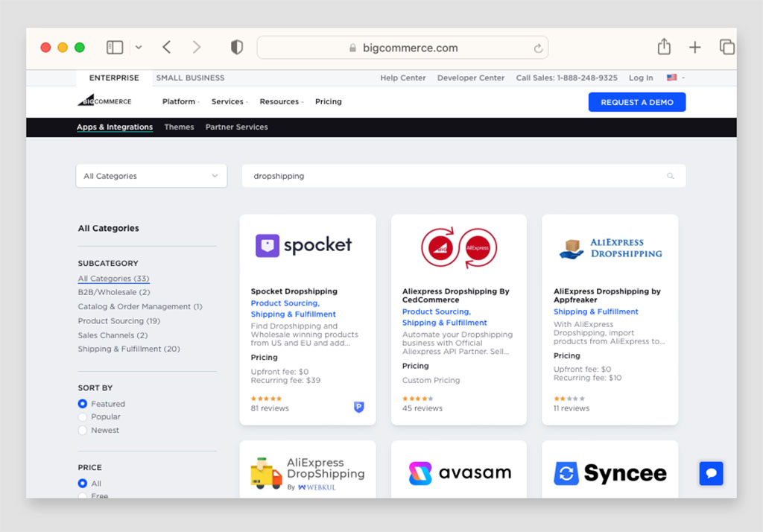Click the CedCommerce AliExpress logo thumbnail
This screenshot has width=763, height=532.
(x=459, y=248)
